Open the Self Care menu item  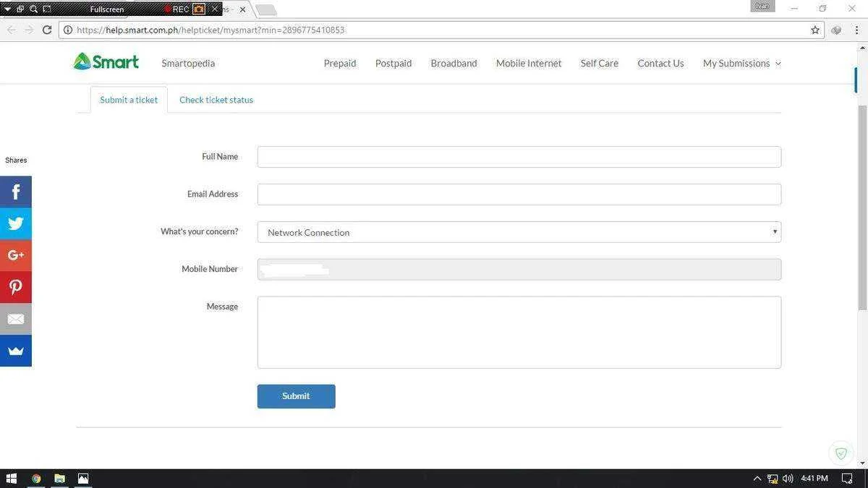point(600,63)
